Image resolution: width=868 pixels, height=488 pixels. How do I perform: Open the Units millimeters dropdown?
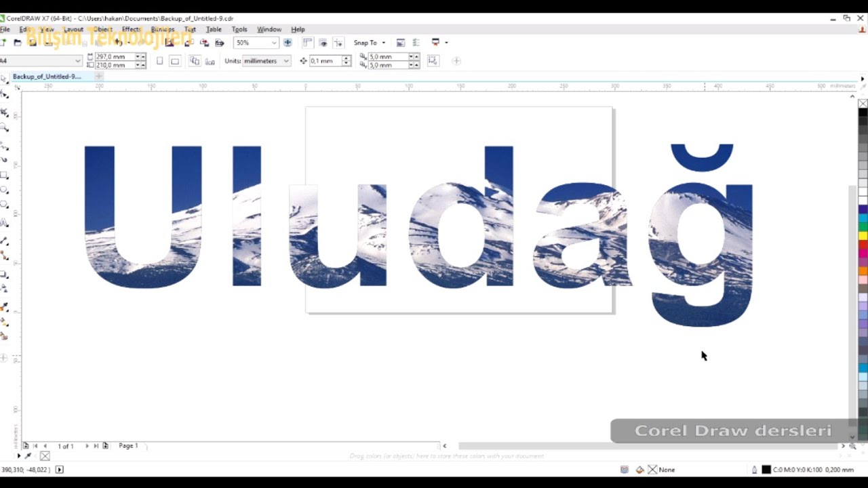[286, 61]
